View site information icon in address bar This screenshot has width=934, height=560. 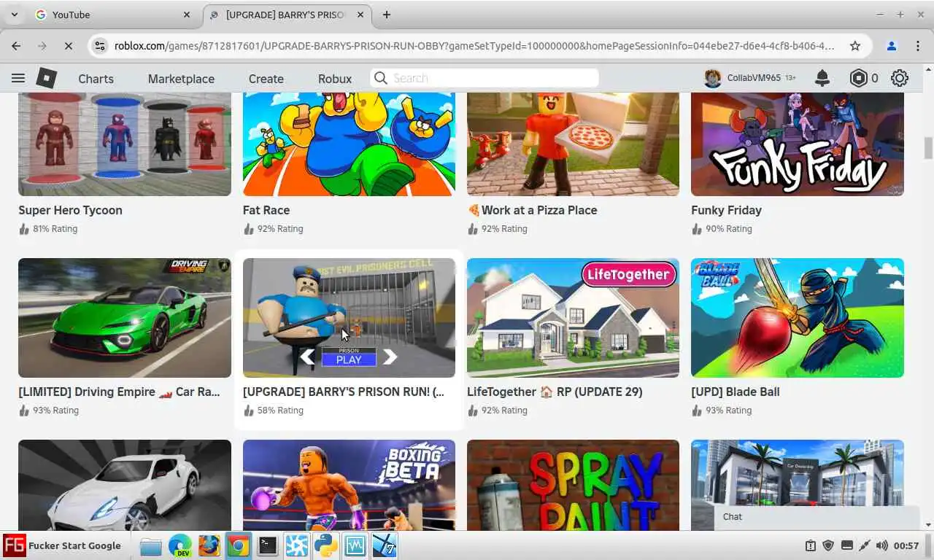click(x=100, y=46)
